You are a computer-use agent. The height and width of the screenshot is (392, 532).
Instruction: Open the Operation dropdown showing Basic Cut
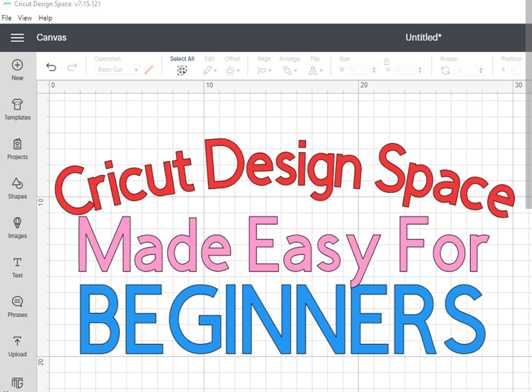117,69
